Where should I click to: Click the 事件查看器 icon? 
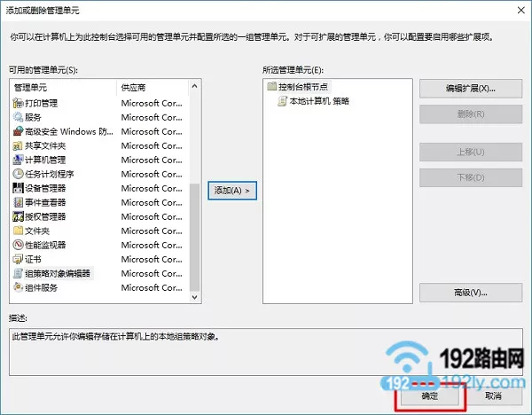[18, 202]
